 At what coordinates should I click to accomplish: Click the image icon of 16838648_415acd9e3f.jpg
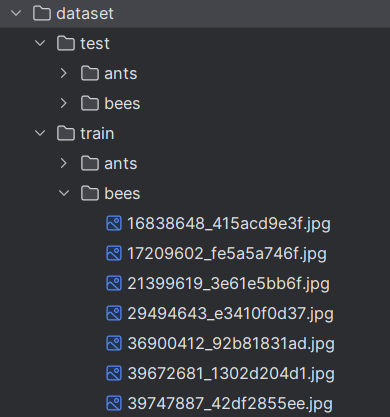(114, 223)
